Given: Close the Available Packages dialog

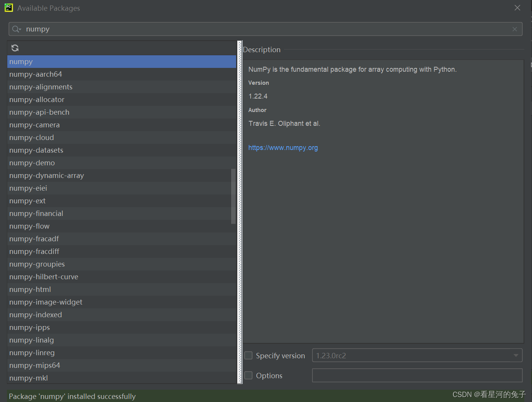Looking at the screenshot, I should pyautogui.click(x=517, y=8).
